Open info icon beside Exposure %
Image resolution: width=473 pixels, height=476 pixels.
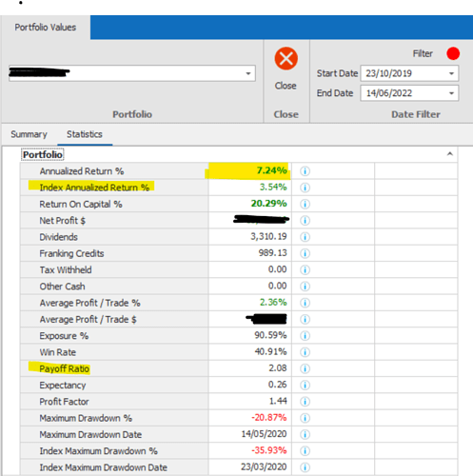305,336
